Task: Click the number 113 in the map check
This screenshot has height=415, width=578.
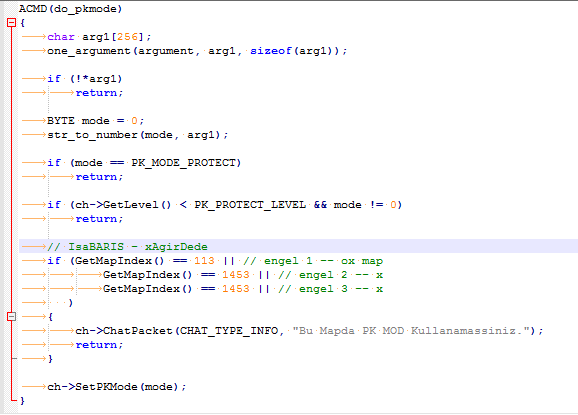Action: coord(204,261)
